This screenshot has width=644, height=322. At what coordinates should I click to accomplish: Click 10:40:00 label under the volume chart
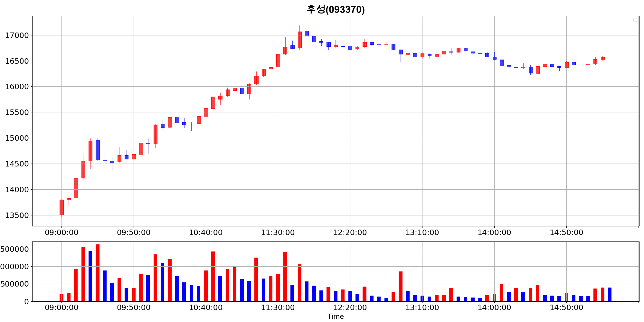tap(206, 308)
